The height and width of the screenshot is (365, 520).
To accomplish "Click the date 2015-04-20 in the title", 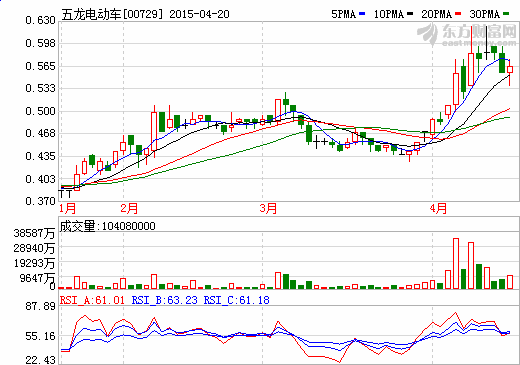I will 199,14.
